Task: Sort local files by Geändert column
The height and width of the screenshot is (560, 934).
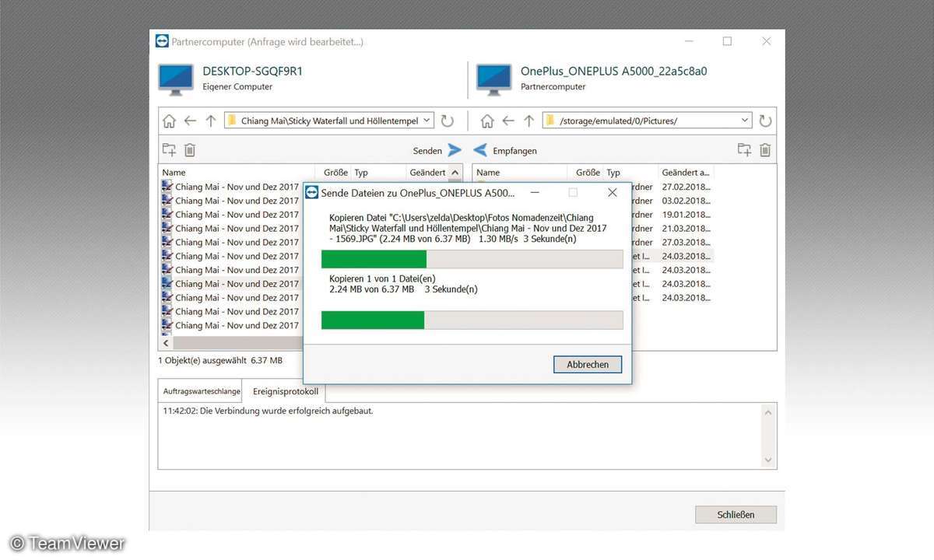Action: click(428, 173)
